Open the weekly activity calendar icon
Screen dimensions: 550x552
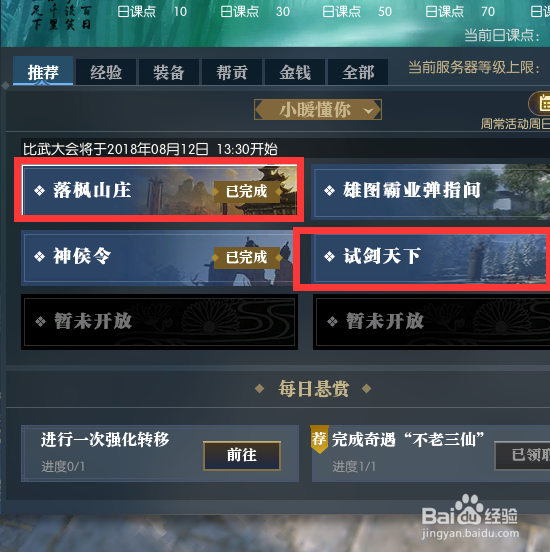click(540, 103)
